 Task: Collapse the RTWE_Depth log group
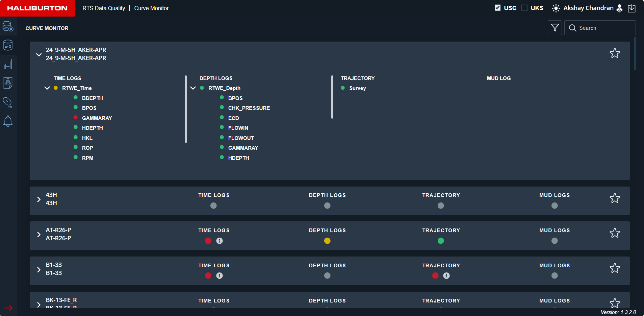coord(193,88)
